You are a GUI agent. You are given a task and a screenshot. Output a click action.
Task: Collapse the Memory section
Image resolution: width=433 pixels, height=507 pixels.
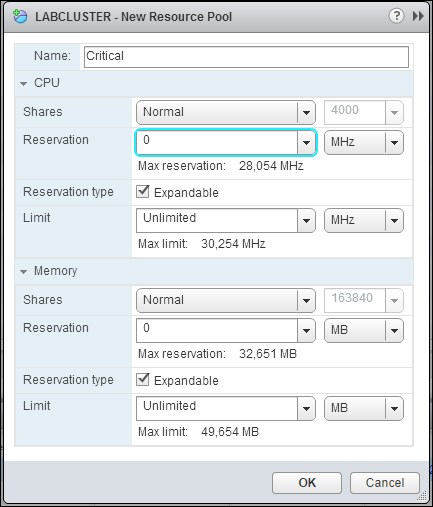pos(23,271)
